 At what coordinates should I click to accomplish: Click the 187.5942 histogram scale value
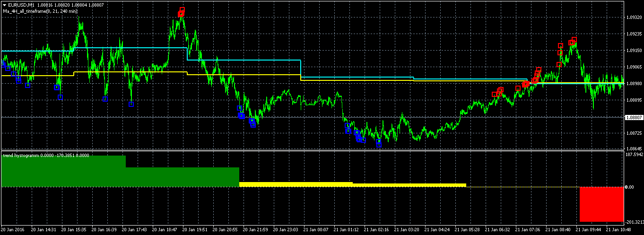[634, 154]
